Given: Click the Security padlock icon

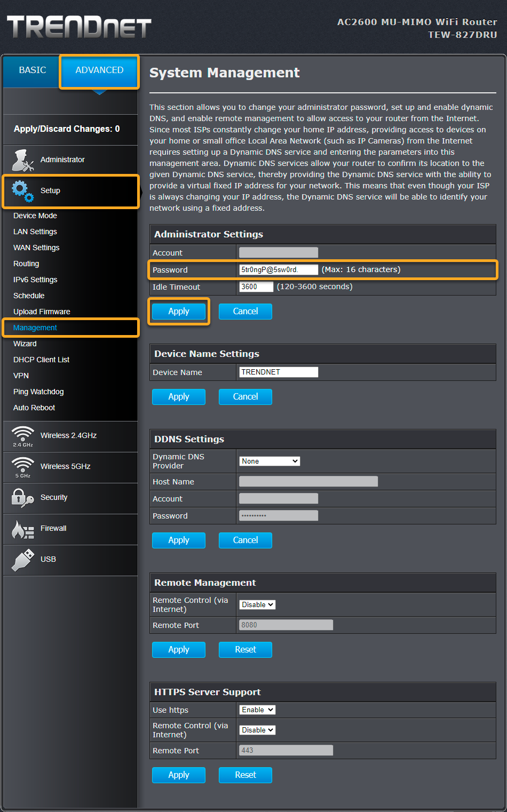Looking at the screenshot, I should tap(22, 497).
